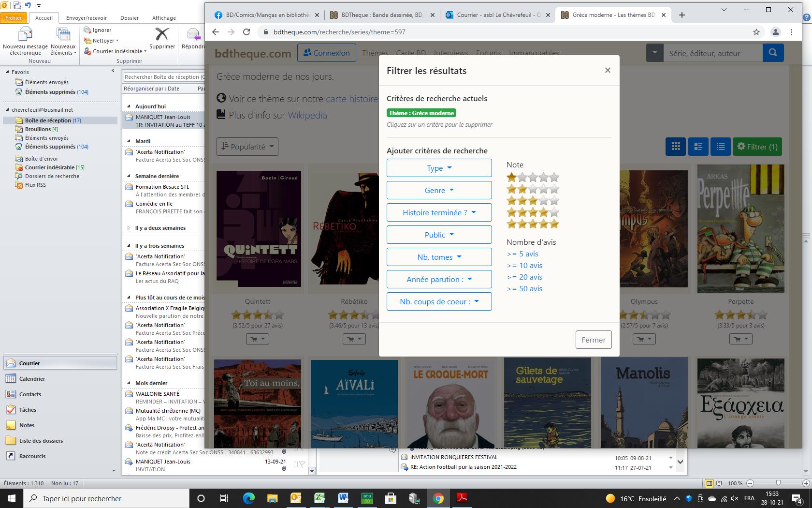This screenshot has width=812, height=508.
Task: Switch to the BD/Comics/Mangas Facebook tab
Action: [x=266, y=15]
